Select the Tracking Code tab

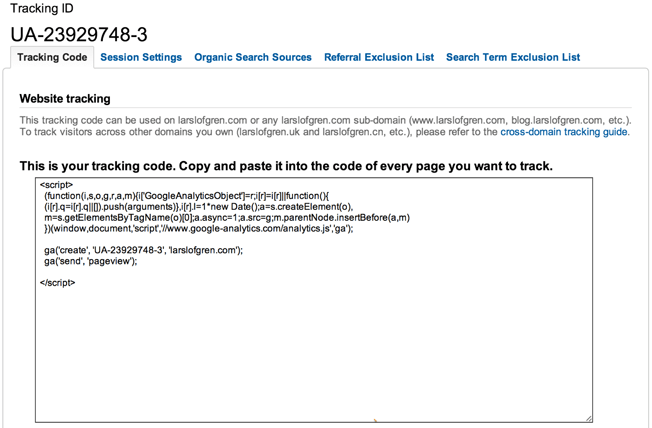[x=52, y=57]
